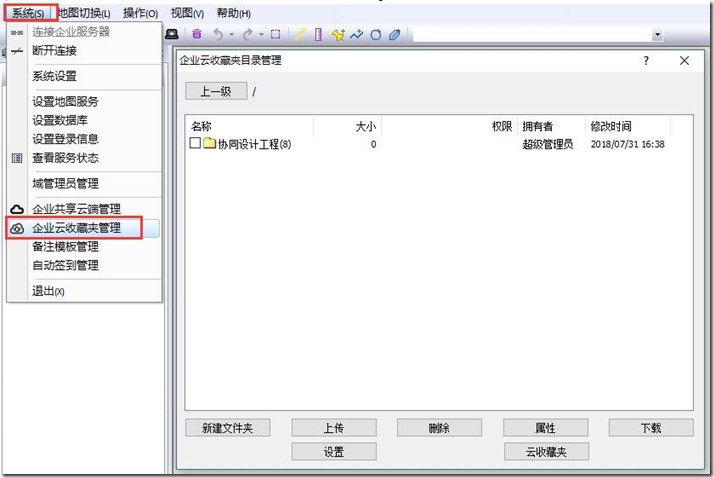Screen dimensions: 714x478
Task: Click the 设置 button
Action: (334, 452)
